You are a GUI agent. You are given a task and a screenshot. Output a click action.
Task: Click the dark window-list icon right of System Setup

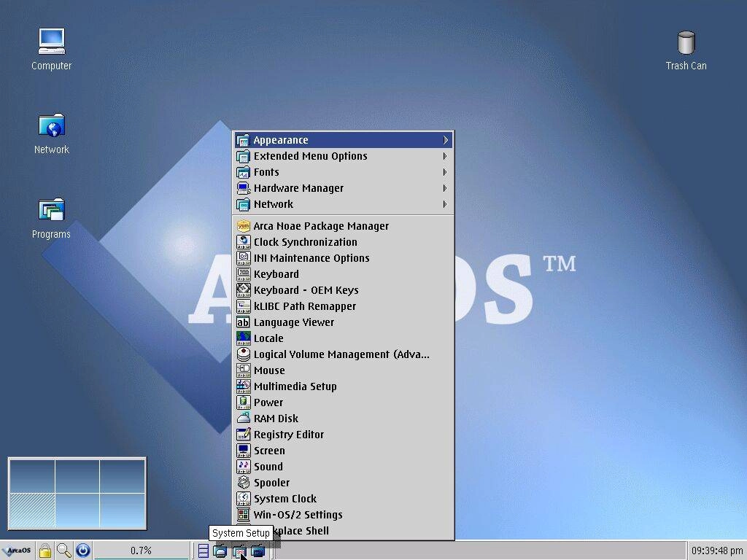(x=258, y=551)
